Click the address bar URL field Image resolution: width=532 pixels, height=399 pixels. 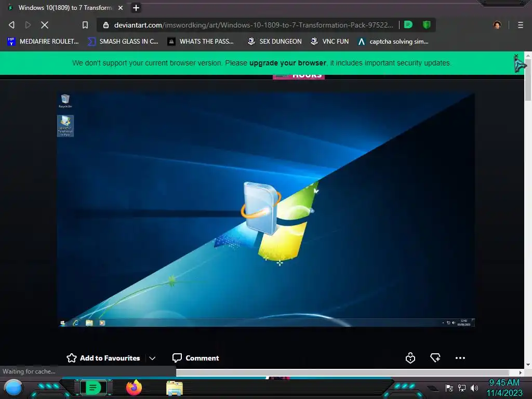tap(254, 25)
